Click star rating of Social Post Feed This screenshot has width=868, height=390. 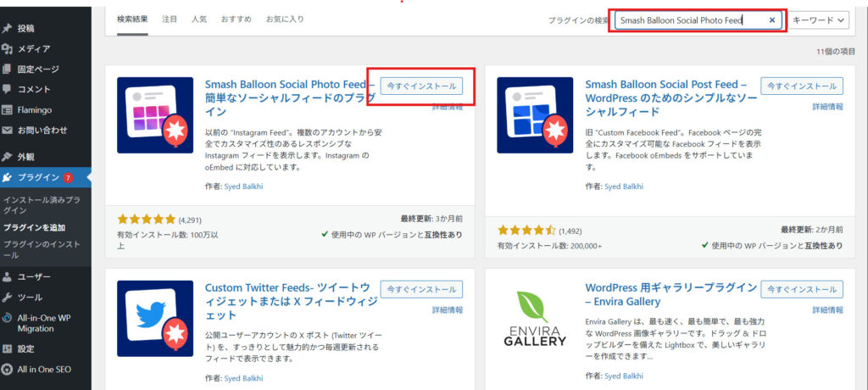pos(526,230)
